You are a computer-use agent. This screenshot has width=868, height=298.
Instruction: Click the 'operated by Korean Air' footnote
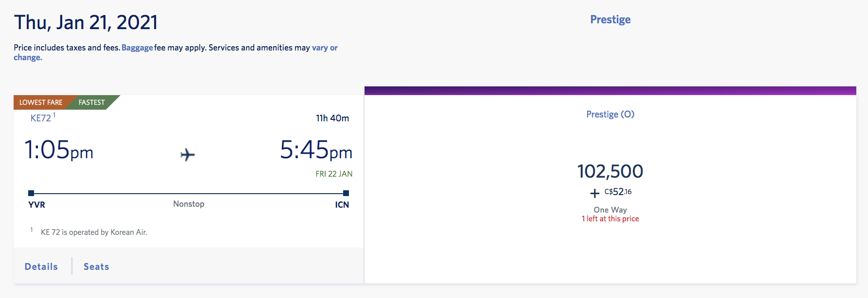tap(94, 232)
